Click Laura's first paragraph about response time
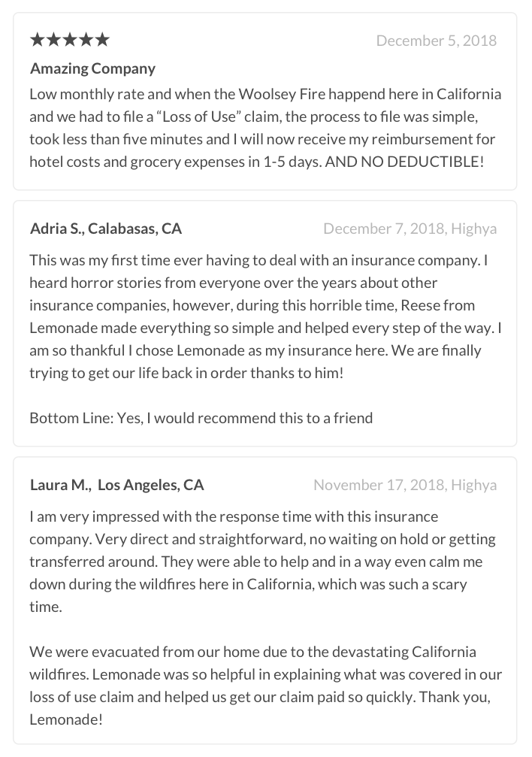 click(263, 562)
